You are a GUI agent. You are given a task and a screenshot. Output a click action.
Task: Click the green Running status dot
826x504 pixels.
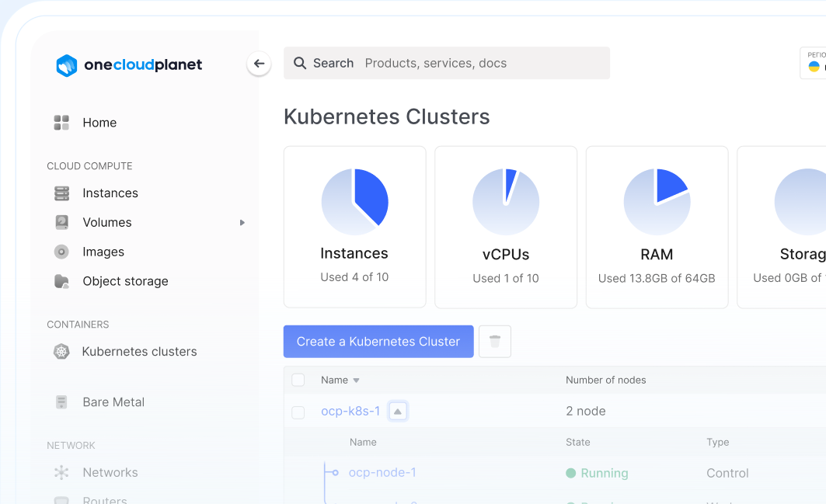(570, 473)
